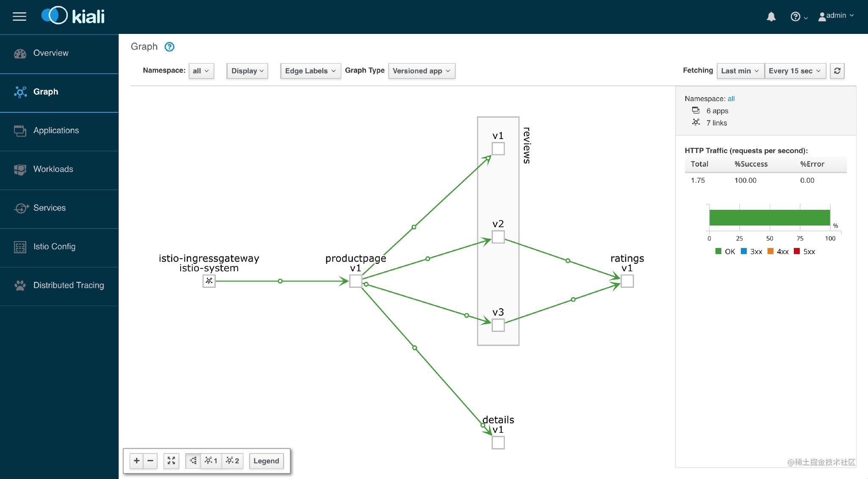Open the Workloads view
The height and width of the screenshot is (479, 868).
(x=53, y=169)
